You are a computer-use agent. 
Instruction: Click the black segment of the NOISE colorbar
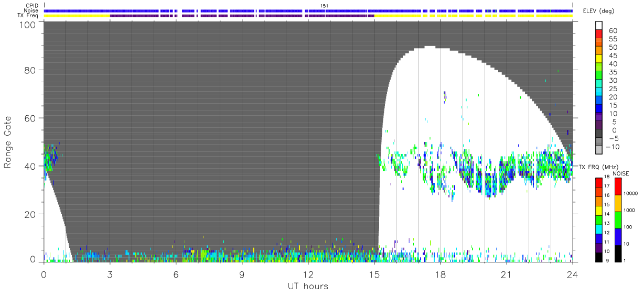click(618, 254)
